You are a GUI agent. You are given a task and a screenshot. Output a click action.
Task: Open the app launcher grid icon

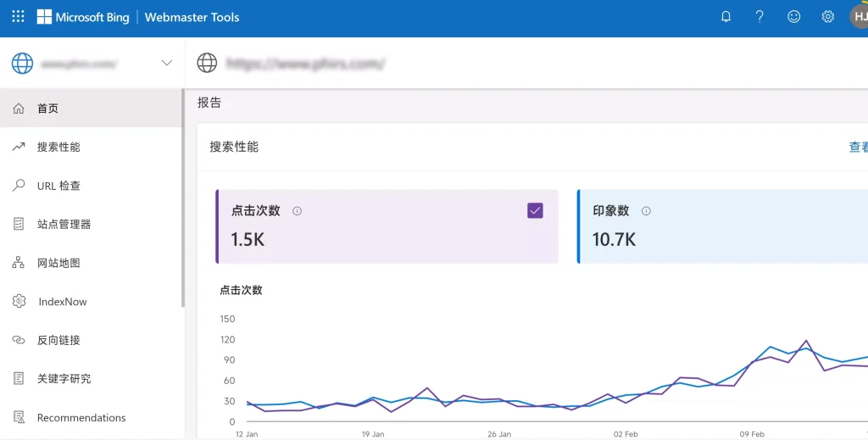point(18,17)
